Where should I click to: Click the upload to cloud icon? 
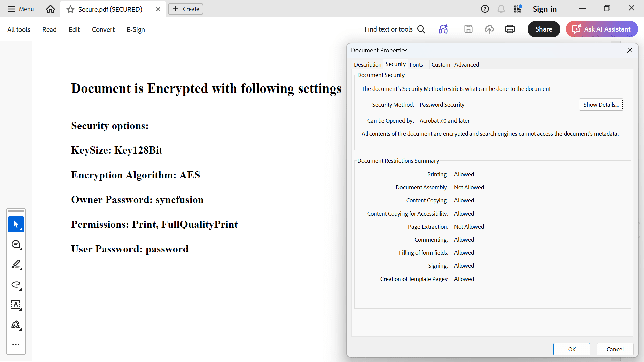[489, 29]
